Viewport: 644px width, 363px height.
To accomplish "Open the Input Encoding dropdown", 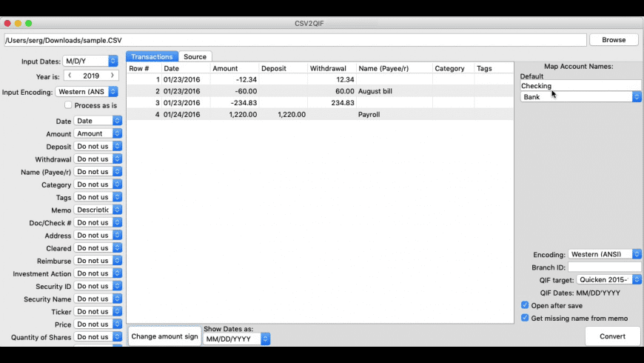I will point(87,92).
